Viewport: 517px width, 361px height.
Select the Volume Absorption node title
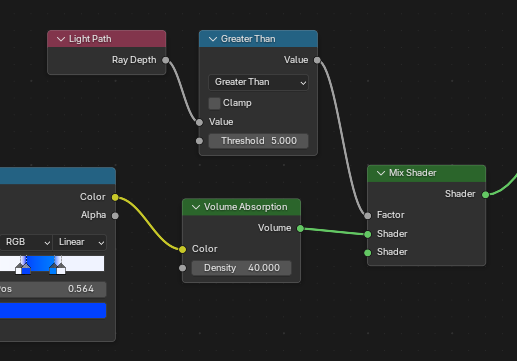[246, 207]
